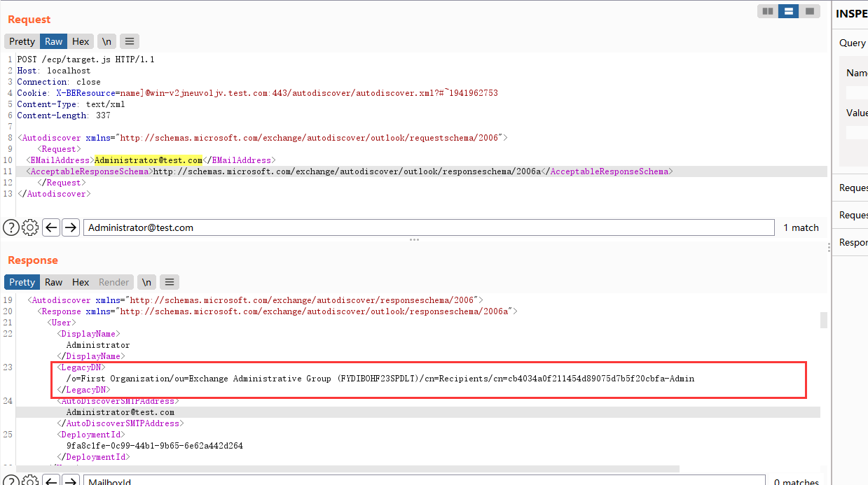This screenshot has height=485, width=868.
Task: Click the 1 match label
Action: click(801, 227)
